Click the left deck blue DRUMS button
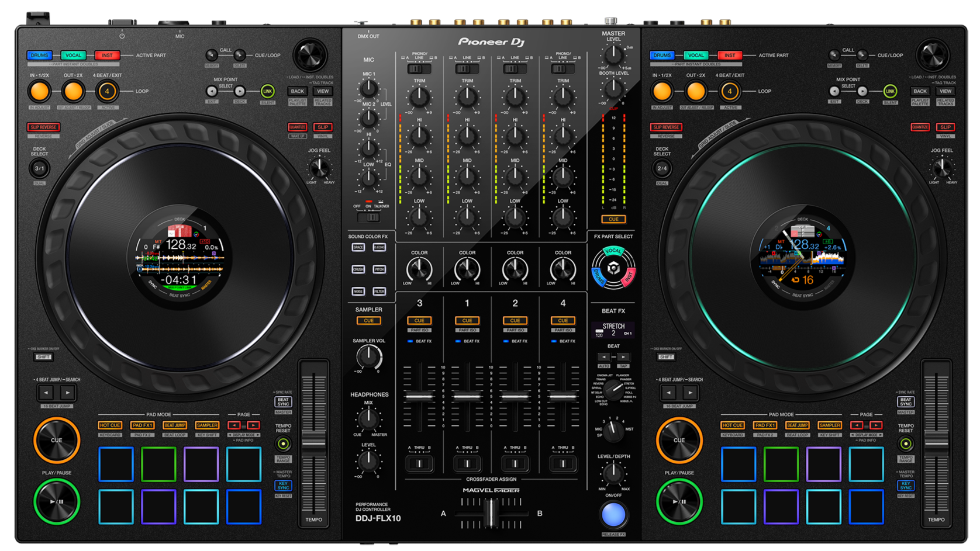 [x=39, y=56]
